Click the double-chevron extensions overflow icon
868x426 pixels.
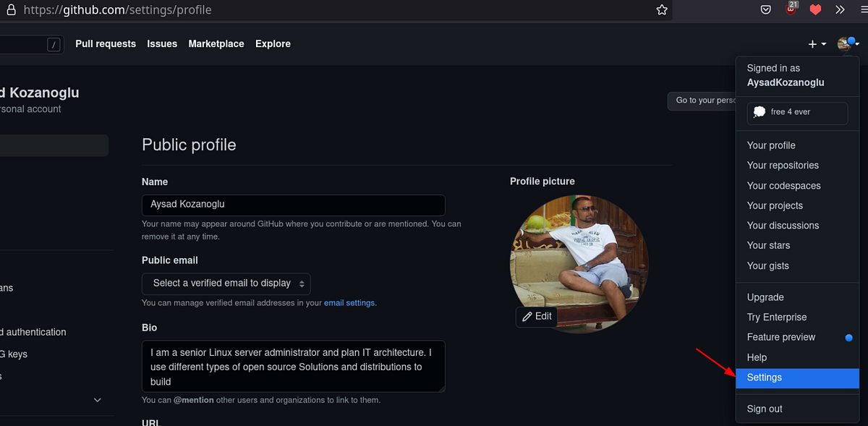coord(839,9)
